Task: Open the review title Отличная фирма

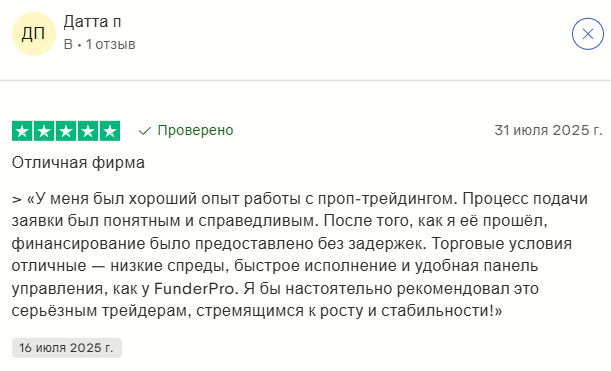Action: [78, 163]
